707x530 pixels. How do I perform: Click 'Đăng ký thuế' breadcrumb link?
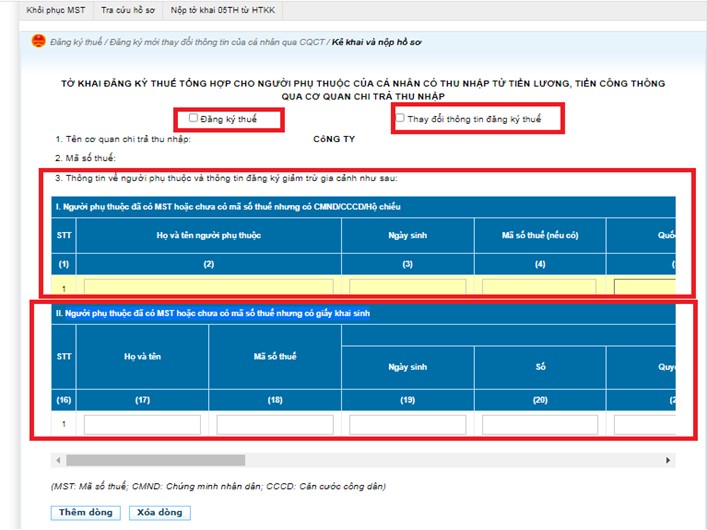(76, 42)
